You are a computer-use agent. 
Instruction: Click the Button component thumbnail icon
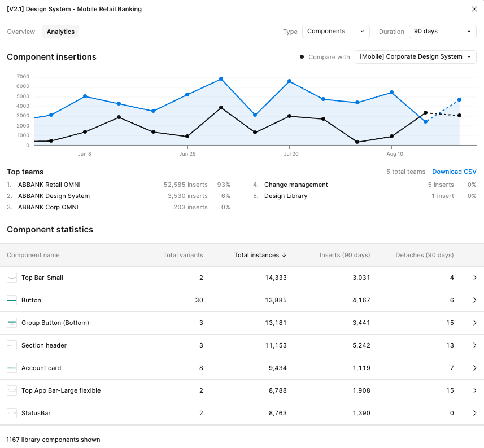pyautogui.click(x=12, y=300)
